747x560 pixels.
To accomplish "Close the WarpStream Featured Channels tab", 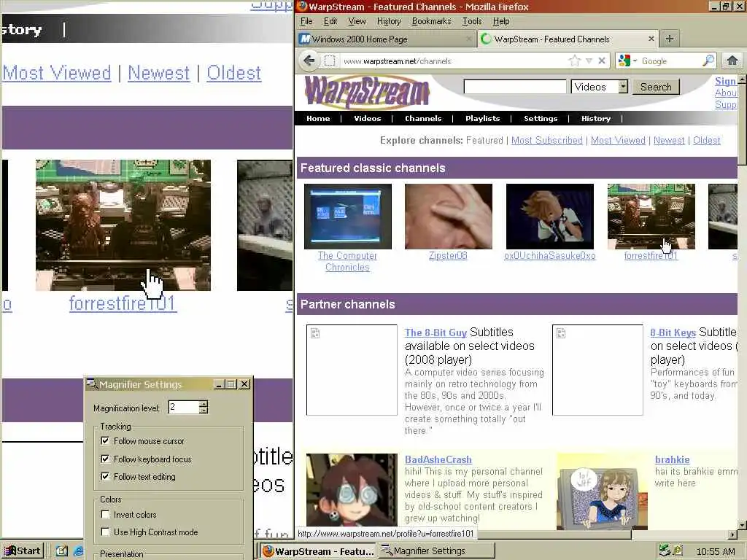I will (x=651, y=39).
